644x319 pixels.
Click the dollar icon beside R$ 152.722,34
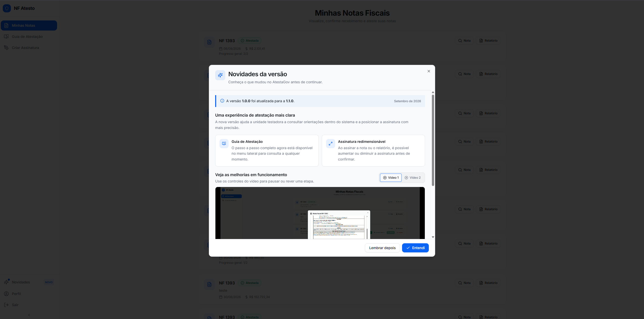[x=246, y=297]
